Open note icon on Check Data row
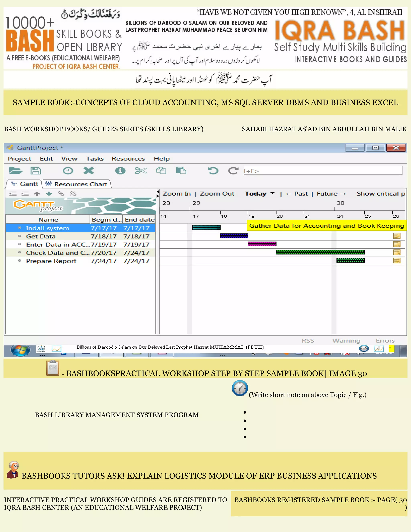This screenshot has width=411, height=532. pyautogui.click(x=397, y=252)
